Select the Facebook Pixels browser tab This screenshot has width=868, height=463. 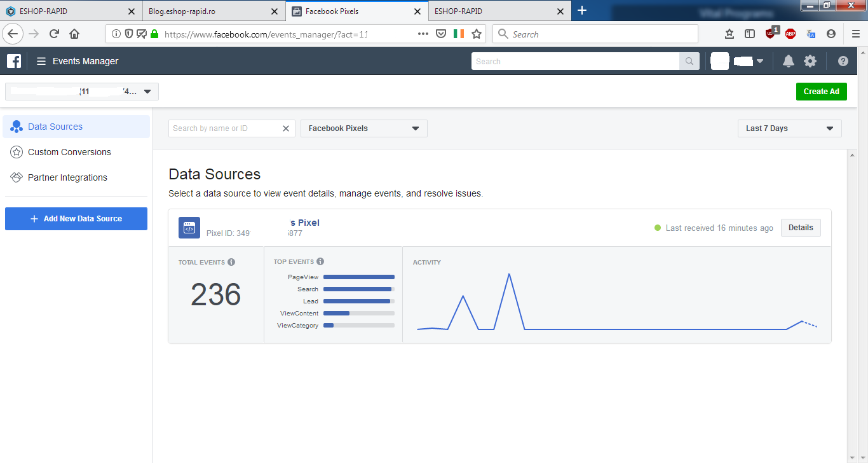tap(356, 11)
